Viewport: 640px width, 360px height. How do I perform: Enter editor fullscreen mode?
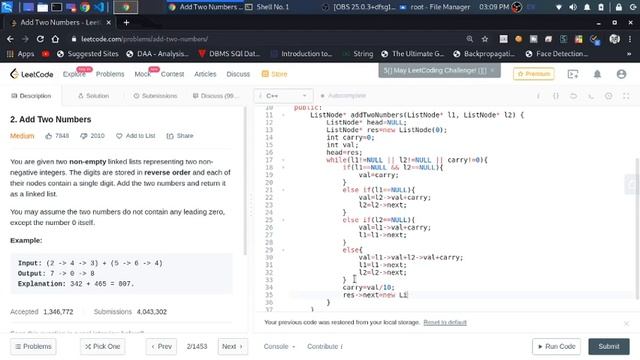coord(626,96)
